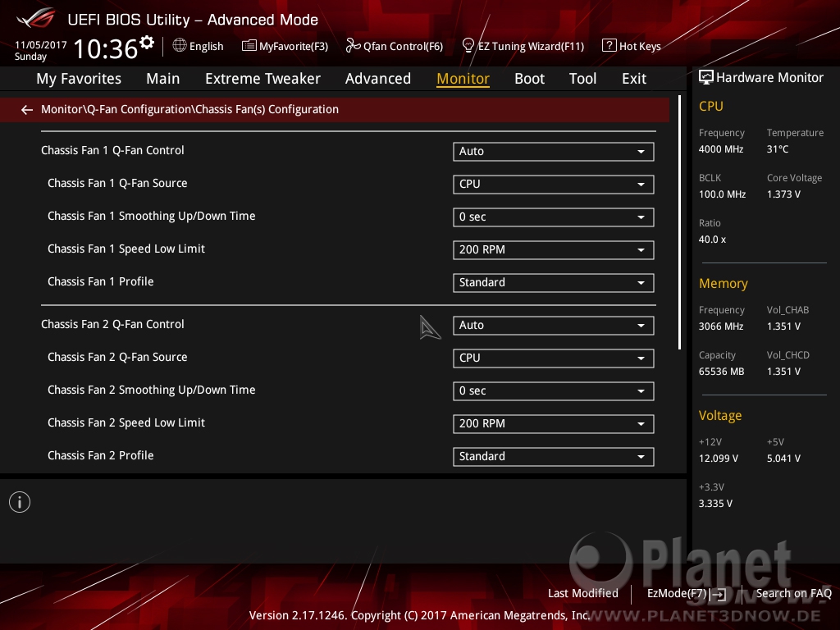The image size is (840, 630).
Task: Click the MyFavorite list icon
Action: coord(249,46)
